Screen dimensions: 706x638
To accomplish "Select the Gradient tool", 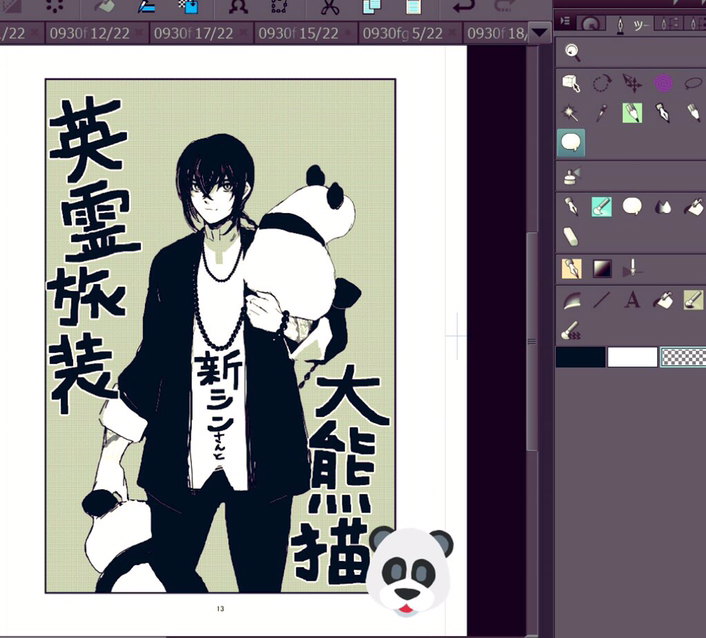I will (602, 269).
